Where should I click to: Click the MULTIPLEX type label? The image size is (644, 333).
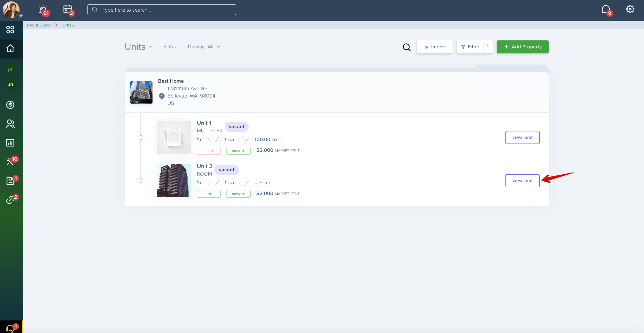tap(209, 131)
